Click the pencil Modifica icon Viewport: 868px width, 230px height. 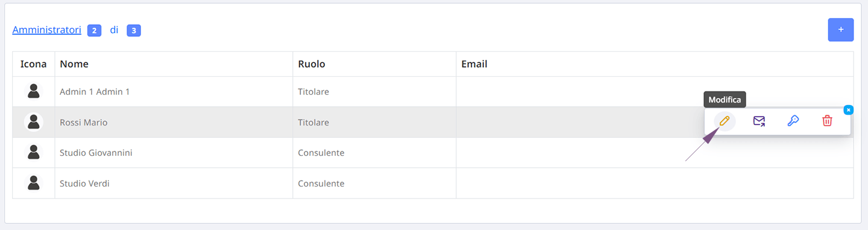[x=725, y=121]
